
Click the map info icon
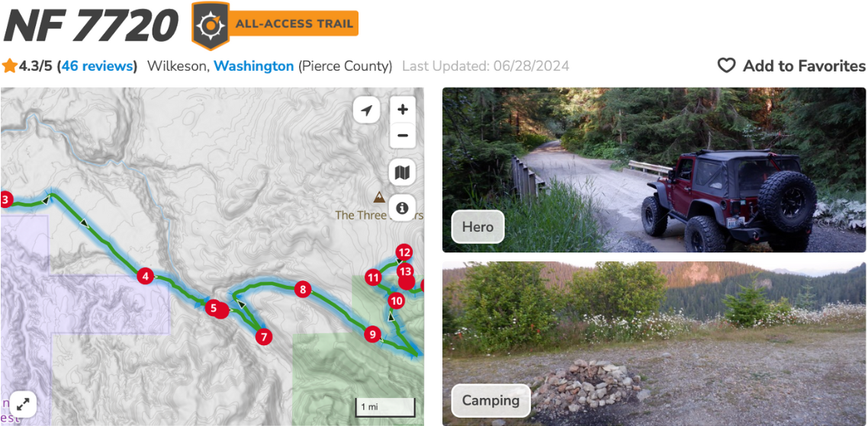tap(403, 208)
